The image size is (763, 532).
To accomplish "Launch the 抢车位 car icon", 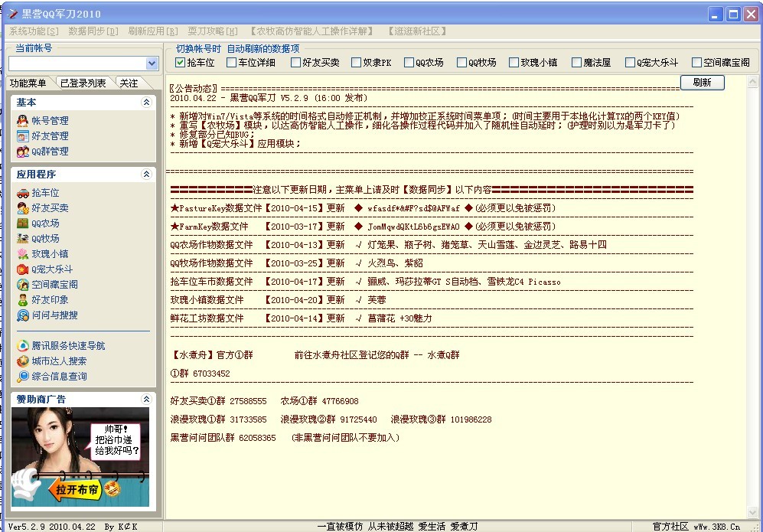I will [22, 193].
